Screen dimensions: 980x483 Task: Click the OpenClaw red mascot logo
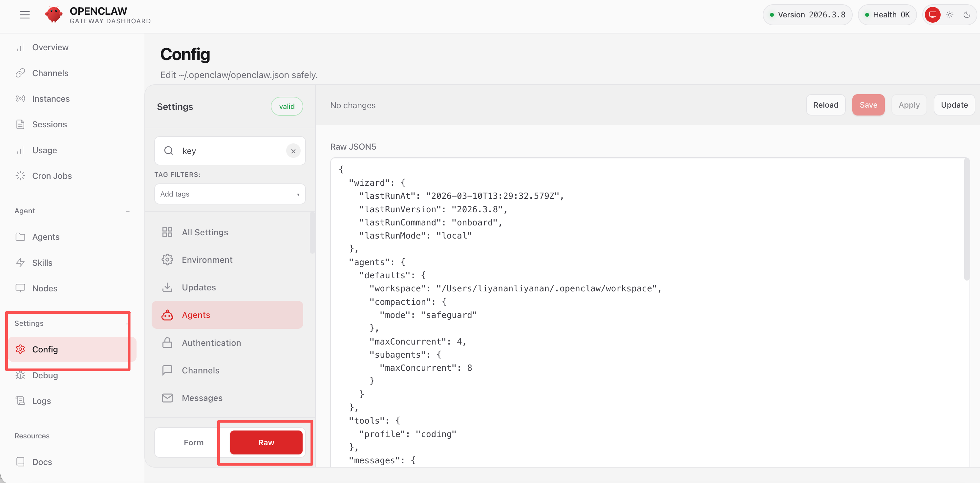click(x=53, y=15)
